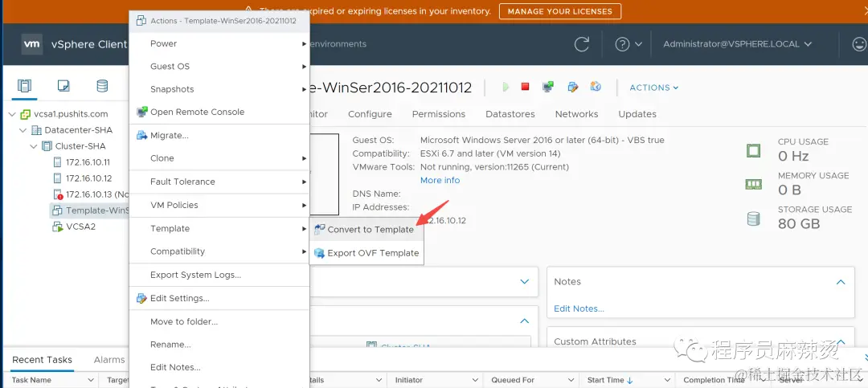868x388 pixels.
Task: Click the Migrate icon in the menu
Action: point(142,135)
